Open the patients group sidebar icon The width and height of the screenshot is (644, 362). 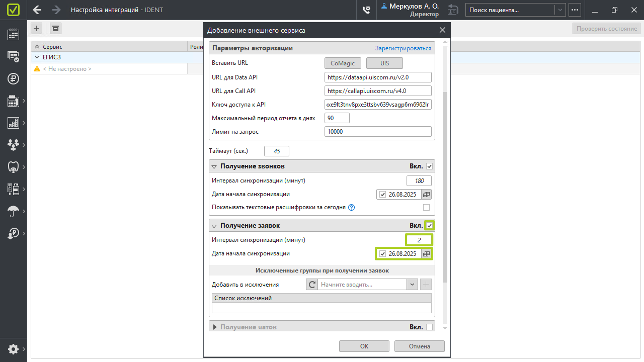[x=13, y=145]
